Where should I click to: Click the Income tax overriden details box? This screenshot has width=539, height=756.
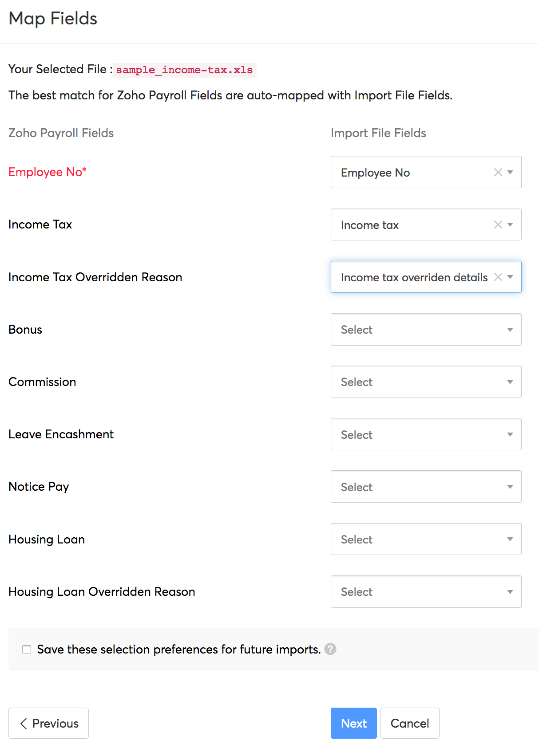(x=413, y=277)
